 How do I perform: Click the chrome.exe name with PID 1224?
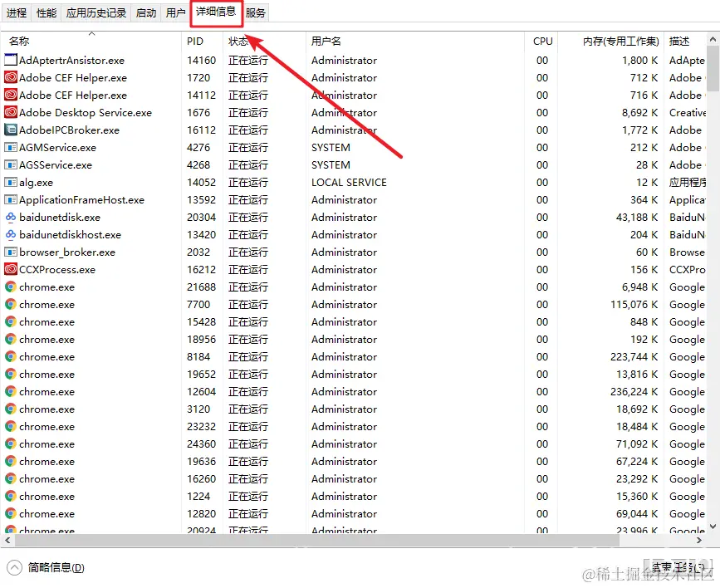47,497
